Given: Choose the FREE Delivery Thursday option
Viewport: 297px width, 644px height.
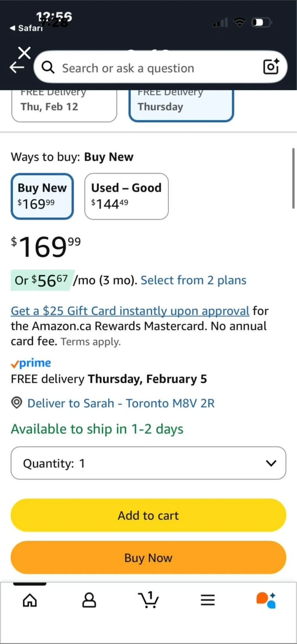Looking at the screenshot, I should 181,105.
